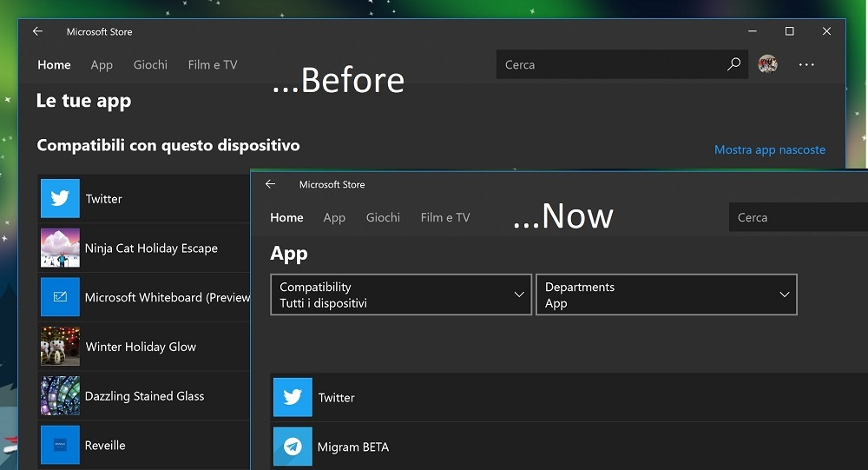Click the Ninja Cat Holiday Escape thumbnail
This screenshot has width=868, height=470.
click(x=61, y=248)
